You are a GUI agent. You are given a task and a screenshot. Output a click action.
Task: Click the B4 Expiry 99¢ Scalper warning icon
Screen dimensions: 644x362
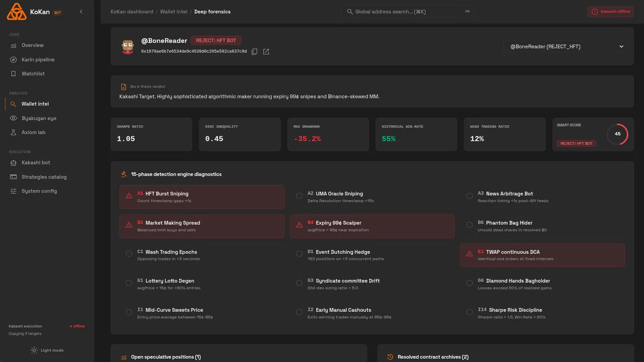pos(299,225)
